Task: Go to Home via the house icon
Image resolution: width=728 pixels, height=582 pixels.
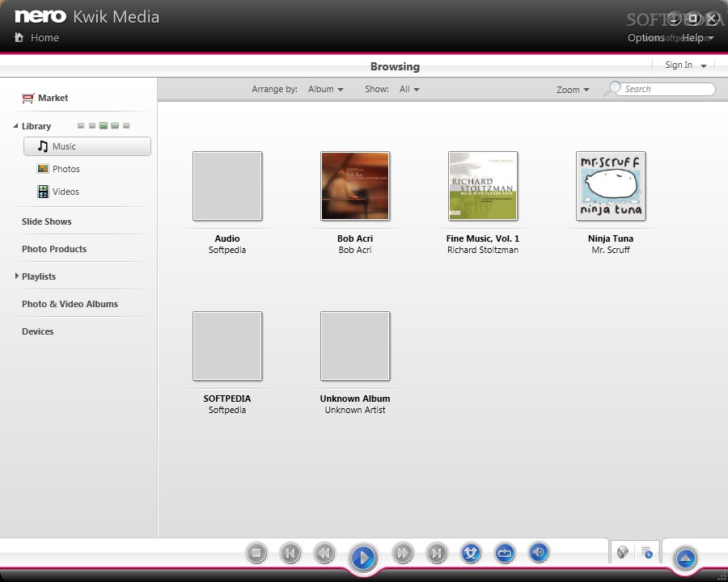Action: pos(19,37)
